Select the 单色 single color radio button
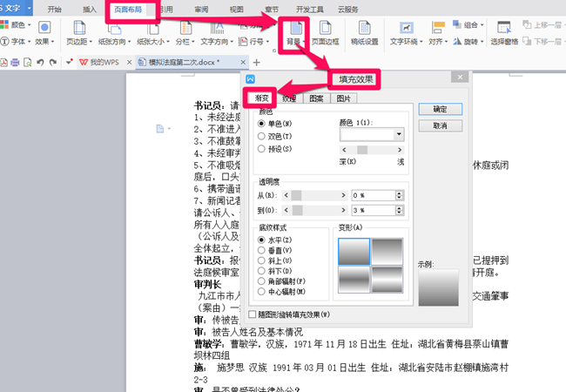Screen dimensions: 566x392 [x=262, y=124]
